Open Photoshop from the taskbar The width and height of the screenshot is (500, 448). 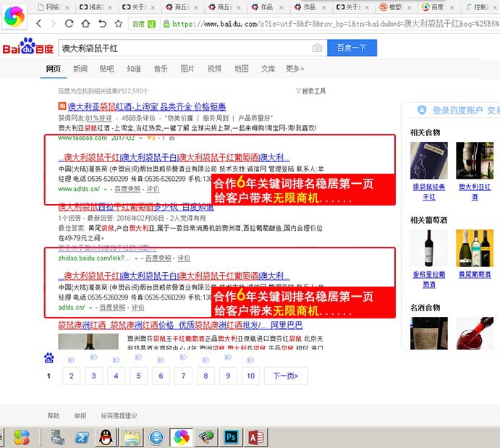231,437
